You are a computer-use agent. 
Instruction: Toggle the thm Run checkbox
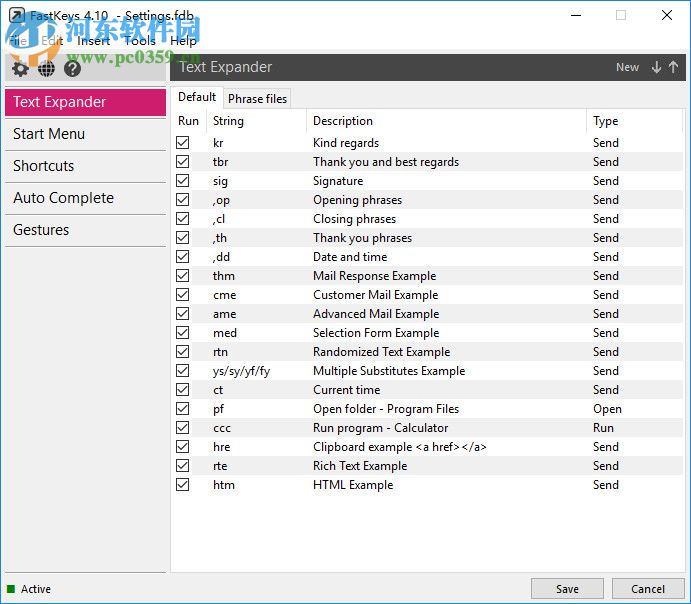(x=182, y=275)
